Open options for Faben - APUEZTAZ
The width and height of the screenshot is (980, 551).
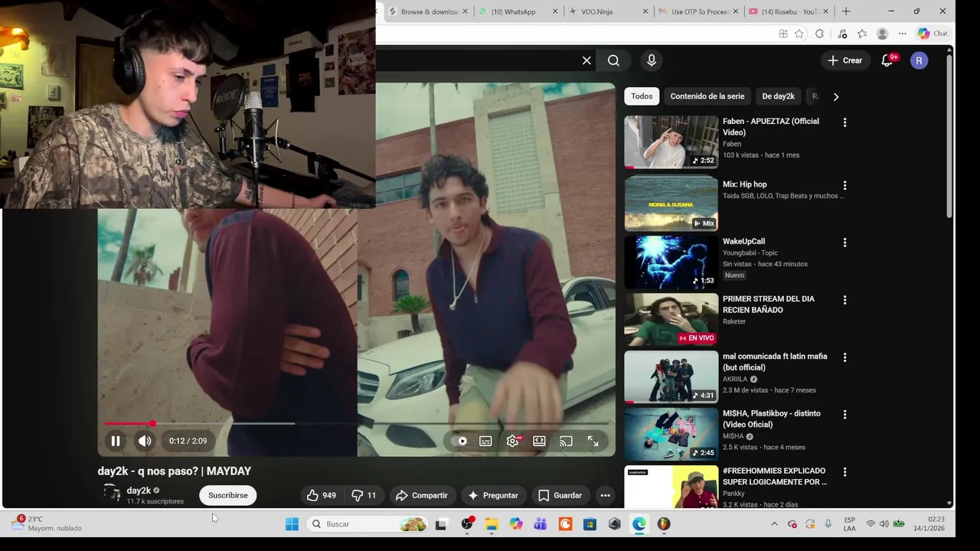[844, 122]
